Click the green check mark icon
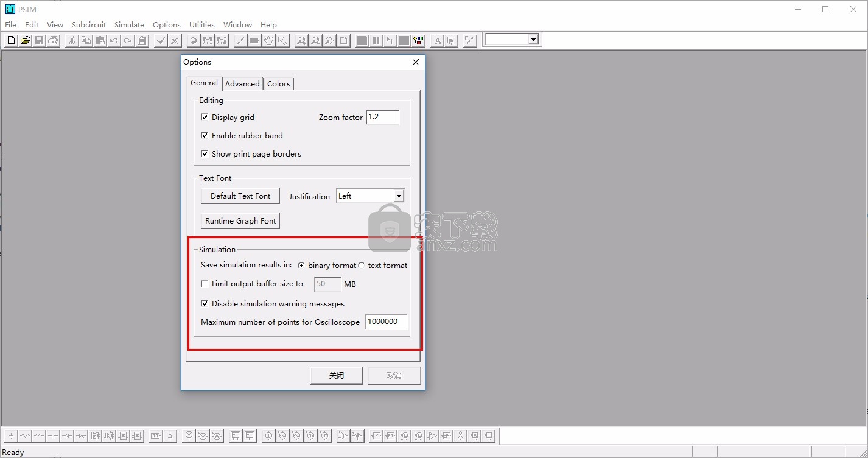 pyautogui.click(x=161, y=40)
